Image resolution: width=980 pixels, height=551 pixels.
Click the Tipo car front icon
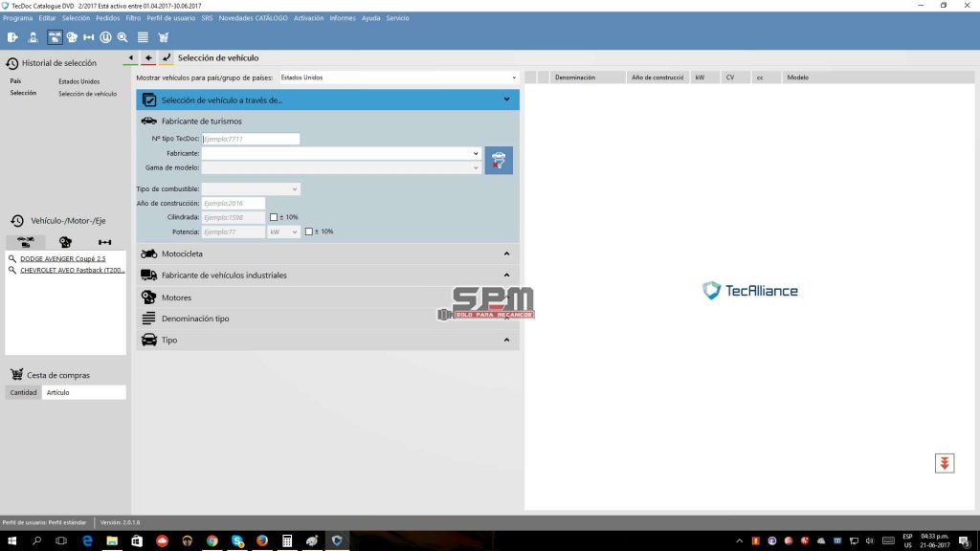pos(148,340)
